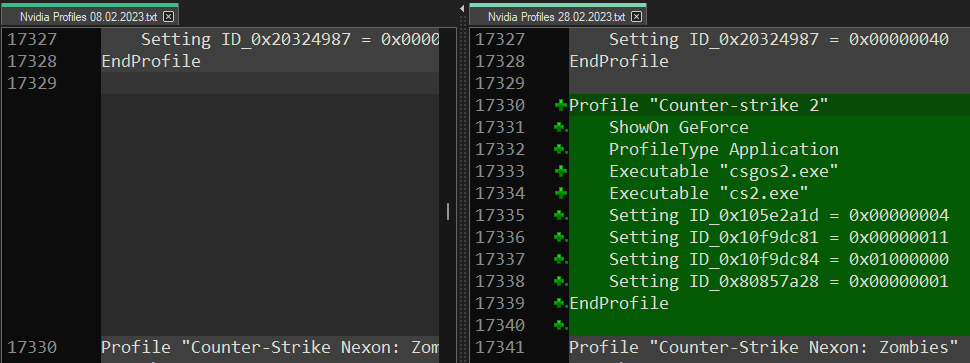Switch to Nvidia Profiles 08.02.2023.txt tab
Image resolution: width=970 pixels, height=363 pixels.
[x=89, y=15]
